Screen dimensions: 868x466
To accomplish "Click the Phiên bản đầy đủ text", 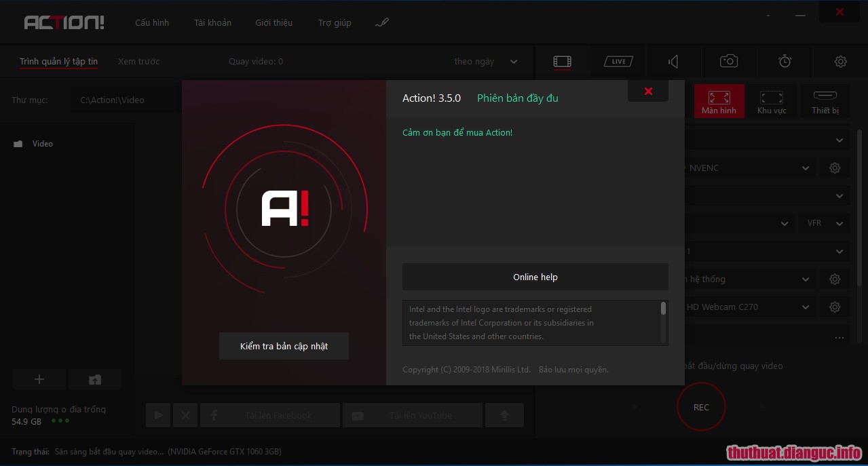I will click(x=518, y=98).
